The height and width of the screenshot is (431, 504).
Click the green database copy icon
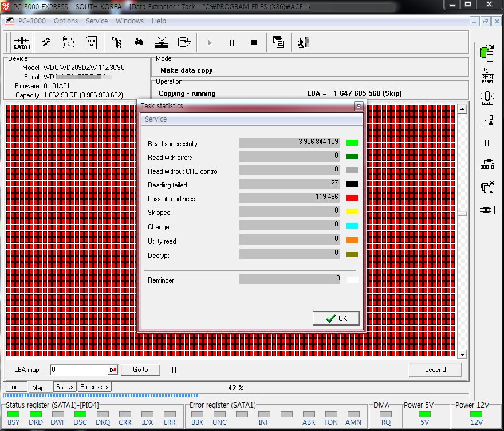487,53
